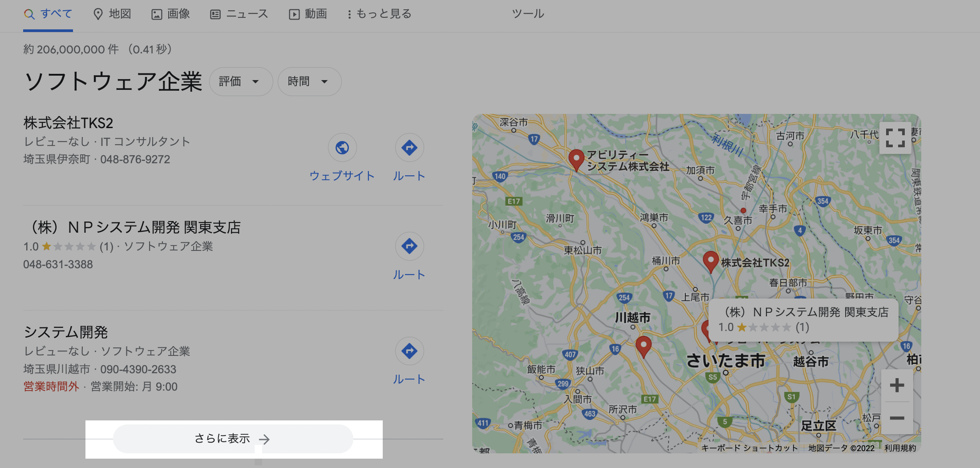
Task: Switch to the 画像 tab
Action: pyautogui.click(x=171, y=14)
